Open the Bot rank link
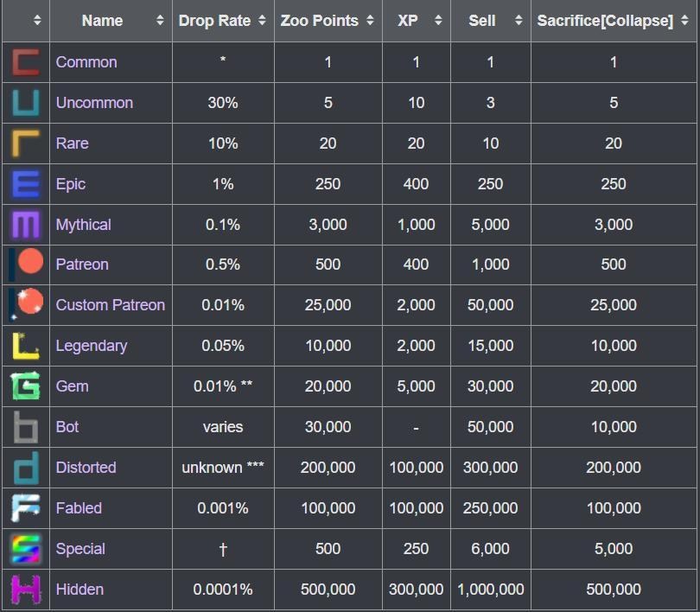The width and height of the screenshot is (700, 612). pyautogui.click(x=67, y=427)
